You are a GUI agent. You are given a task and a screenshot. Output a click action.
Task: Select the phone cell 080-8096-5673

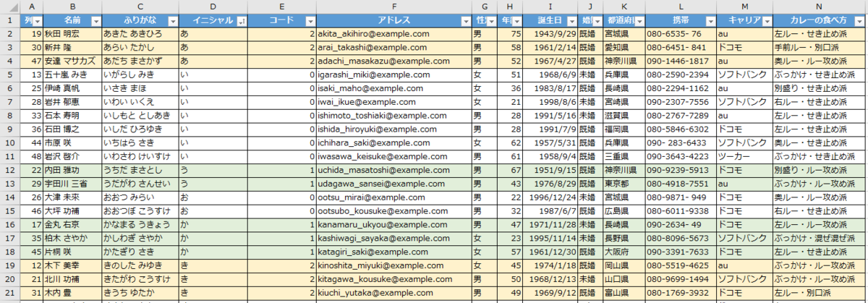click(x=680, y=238)
